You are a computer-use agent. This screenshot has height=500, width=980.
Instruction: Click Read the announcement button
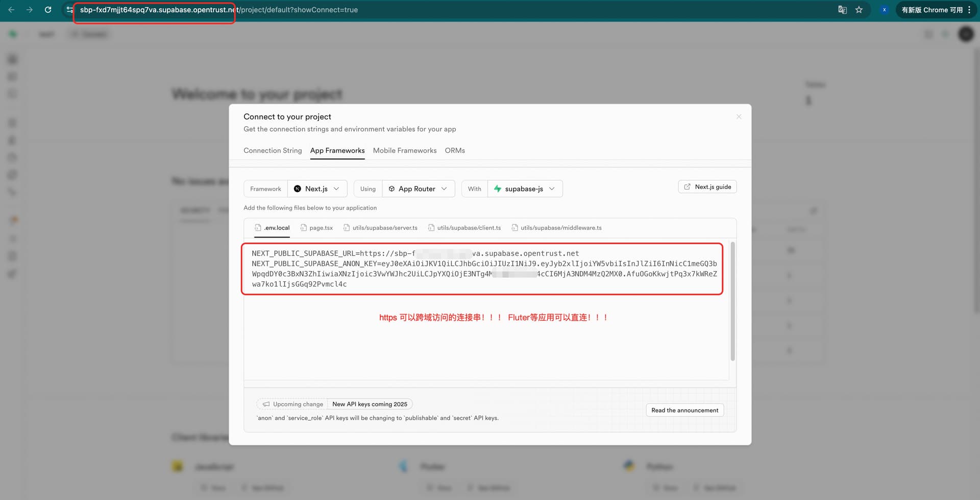(684, 410)
